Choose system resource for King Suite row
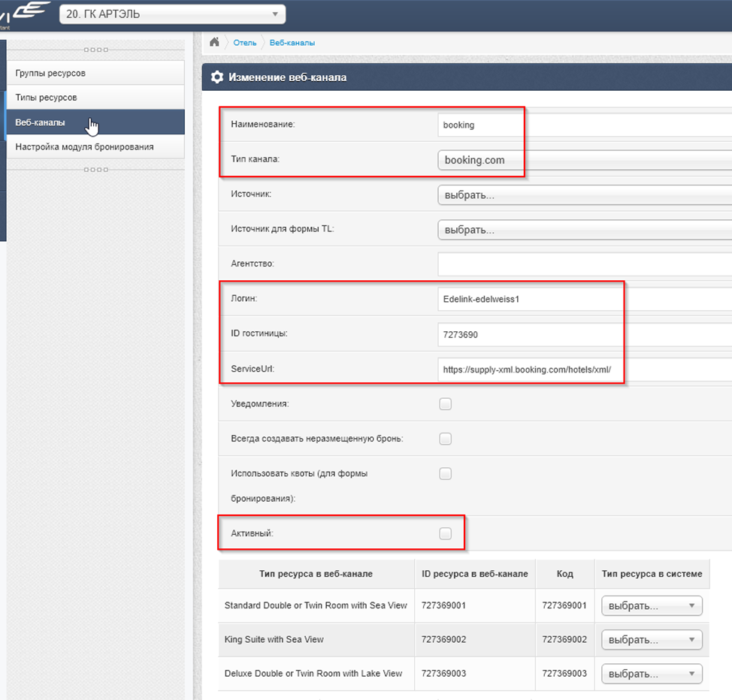 coord(652,640)
